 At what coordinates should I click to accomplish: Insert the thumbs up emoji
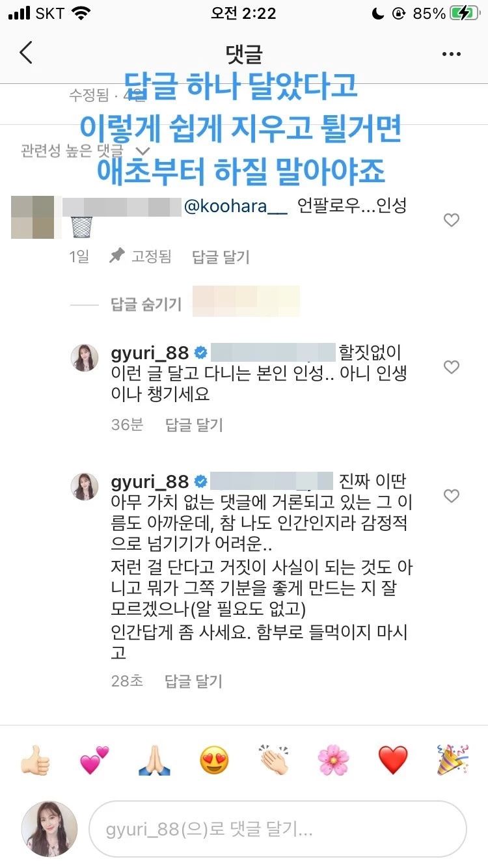(x=35, y=760)
